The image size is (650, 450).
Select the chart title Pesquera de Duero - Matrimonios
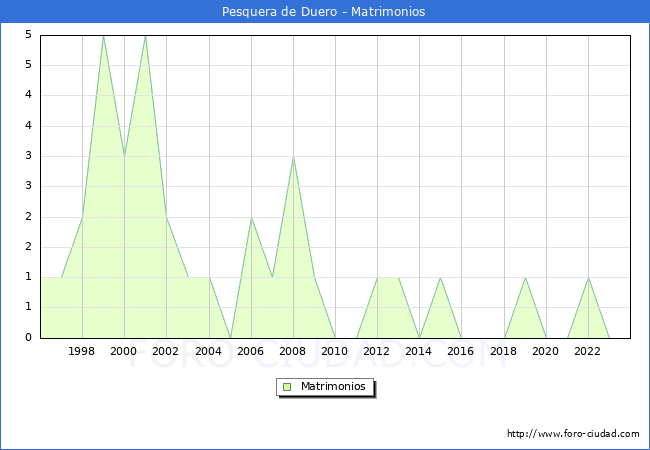[323, 12]
